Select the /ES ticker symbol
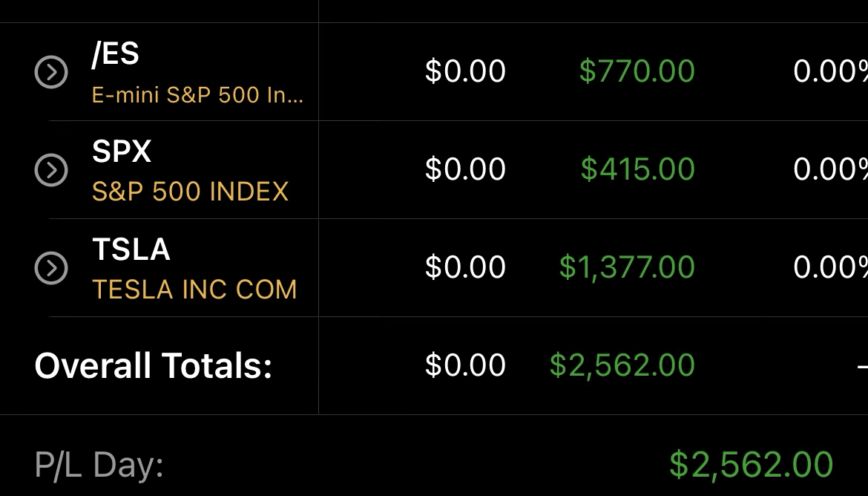Viewport: 868px width, 496px height. click(x=115, y=55)
